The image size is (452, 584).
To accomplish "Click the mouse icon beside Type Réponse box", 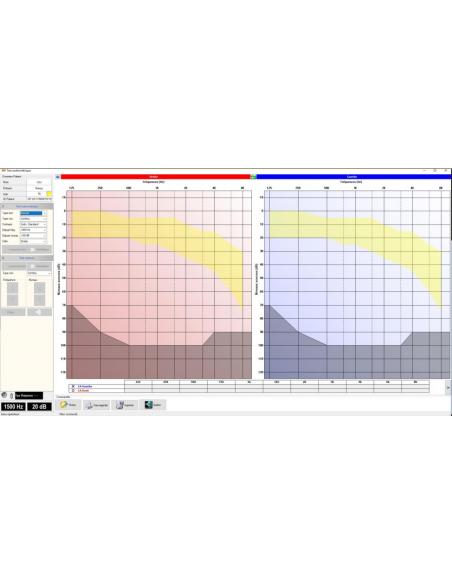I will pyautogui.click(x=11, y=396).
